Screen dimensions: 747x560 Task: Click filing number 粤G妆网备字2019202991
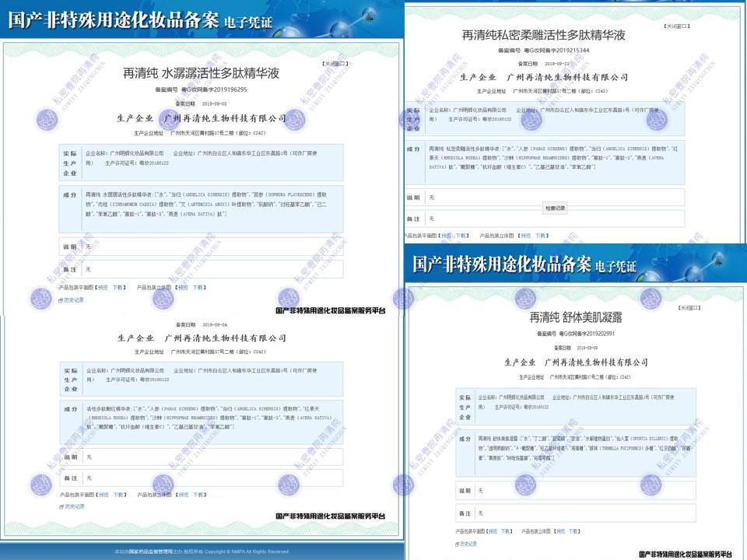(x=587, y=334)
